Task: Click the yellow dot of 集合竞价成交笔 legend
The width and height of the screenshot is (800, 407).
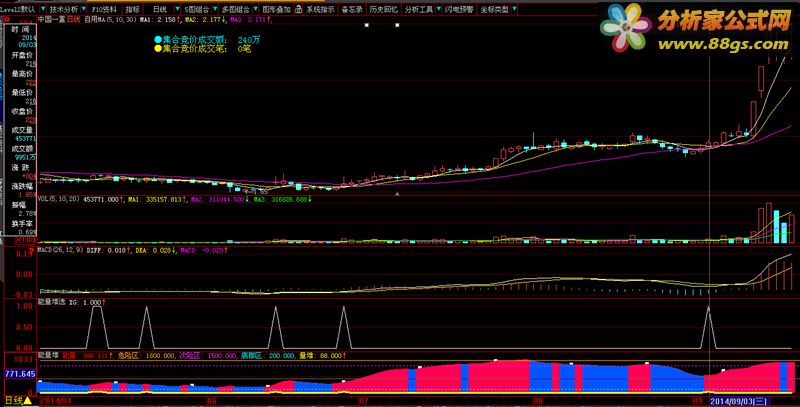Action: (x=158, y=49)
